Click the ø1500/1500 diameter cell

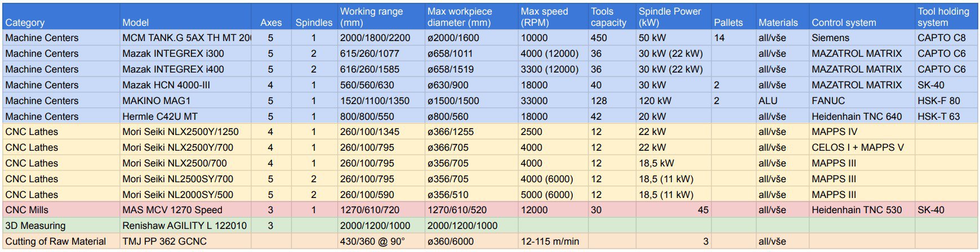(471, 101)
